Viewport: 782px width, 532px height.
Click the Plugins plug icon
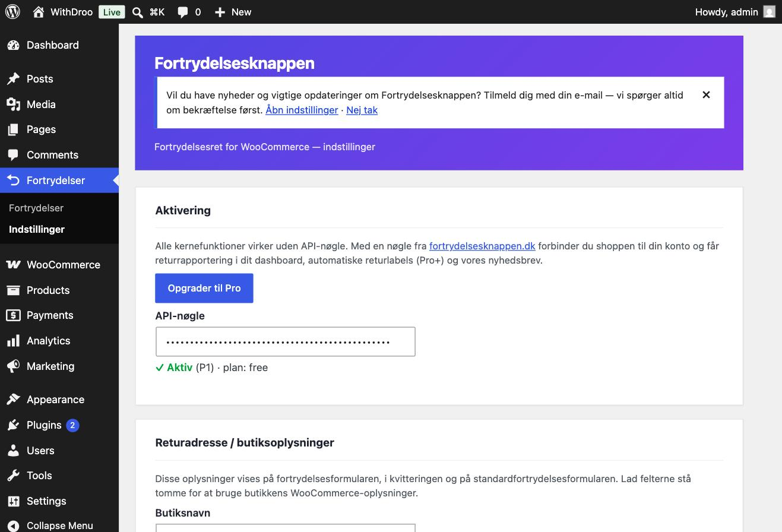point(13,425)
